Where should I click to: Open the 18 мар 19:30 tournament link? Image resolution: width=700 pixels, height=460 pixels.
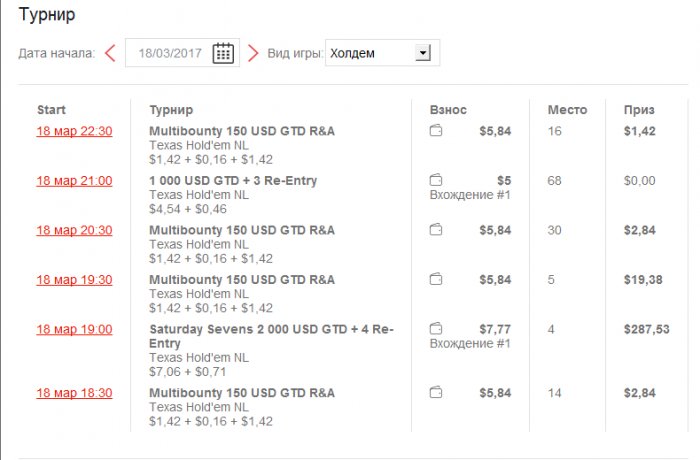click(x=74, y=280)
